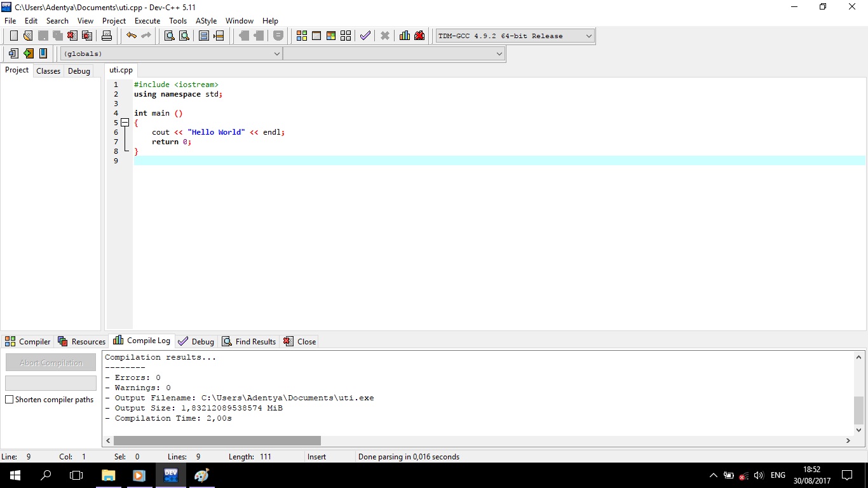Image resolution: width=868 pixels, height=488 pixels.
Task: Click the Abort Compilation button
Action: coord(51,362)
